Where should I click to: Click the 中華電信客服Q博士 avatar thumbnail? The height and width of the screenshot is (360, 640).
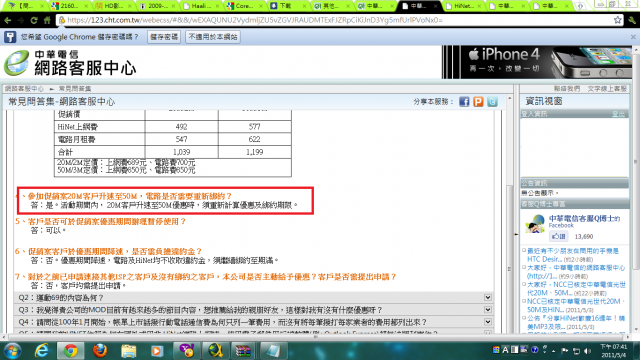(x=534, y=224)
